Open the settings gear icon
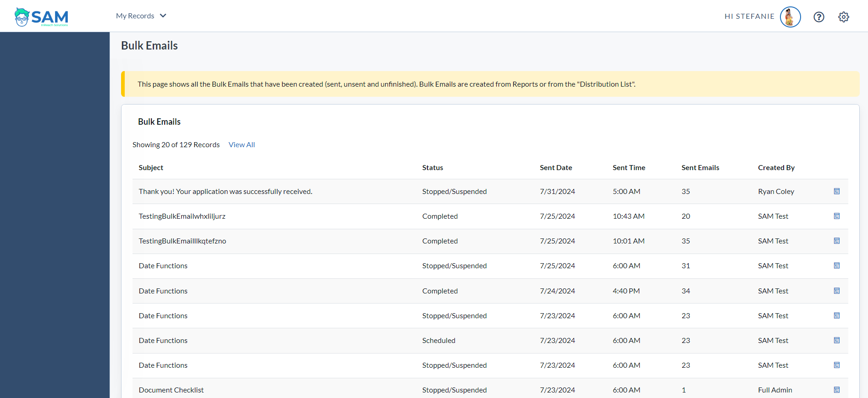This screenshot has height=398, width=868. (x=843, y=17)
